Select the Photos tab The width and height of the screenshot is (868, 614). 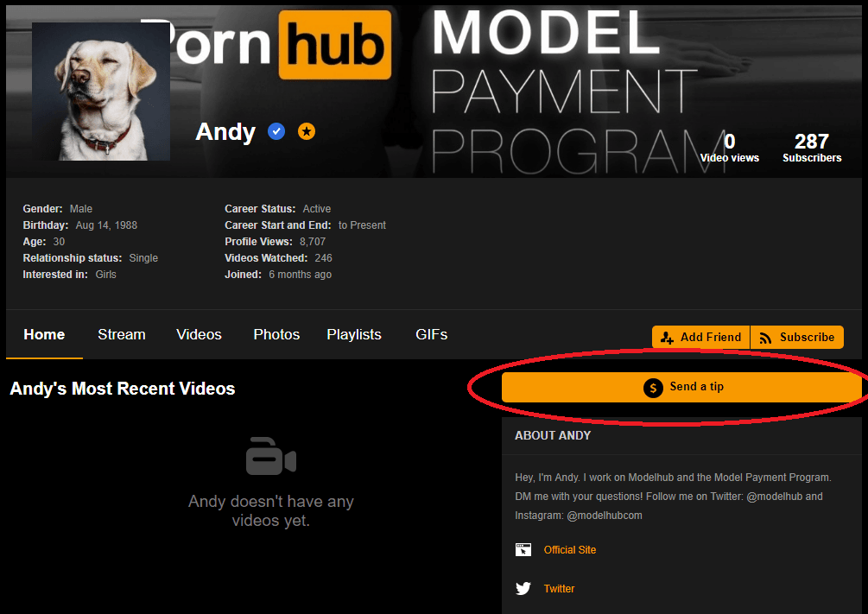[x=276, y=334]
